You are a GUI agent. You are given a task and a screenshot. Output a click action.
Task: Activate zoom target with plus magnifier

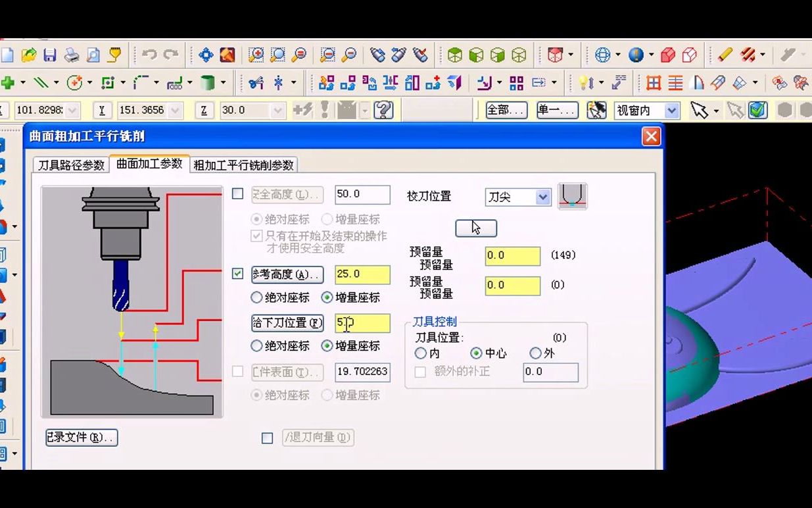tap(256, 55)
